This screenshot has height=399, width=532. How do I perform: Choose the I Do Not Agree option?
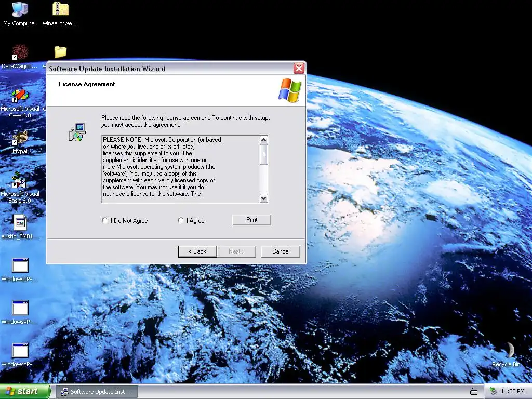coord(125,220)
